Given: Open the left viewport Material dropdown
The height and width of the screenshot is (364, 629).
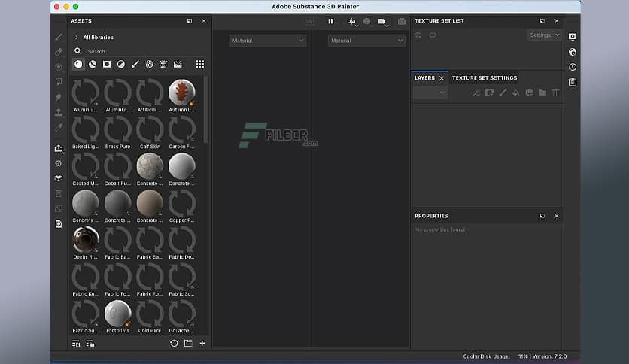Looking at the screenshot, I should [268, 41].
